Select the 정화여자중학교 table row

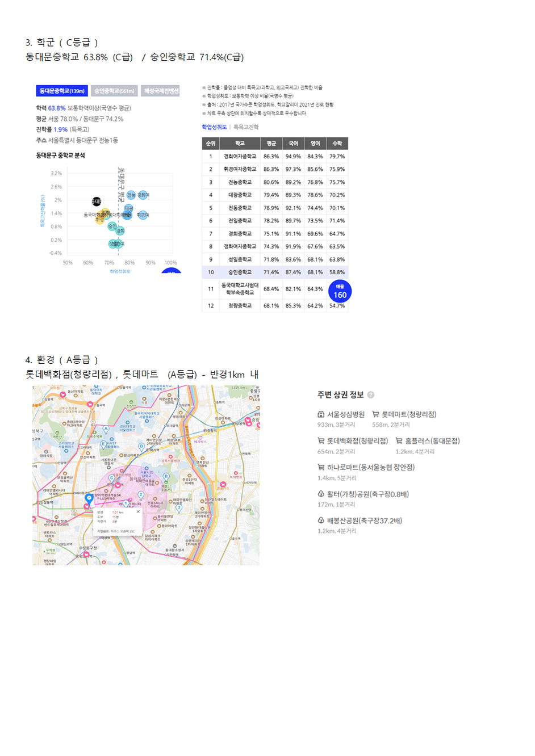pyautogui.click(x=275, y=246)
